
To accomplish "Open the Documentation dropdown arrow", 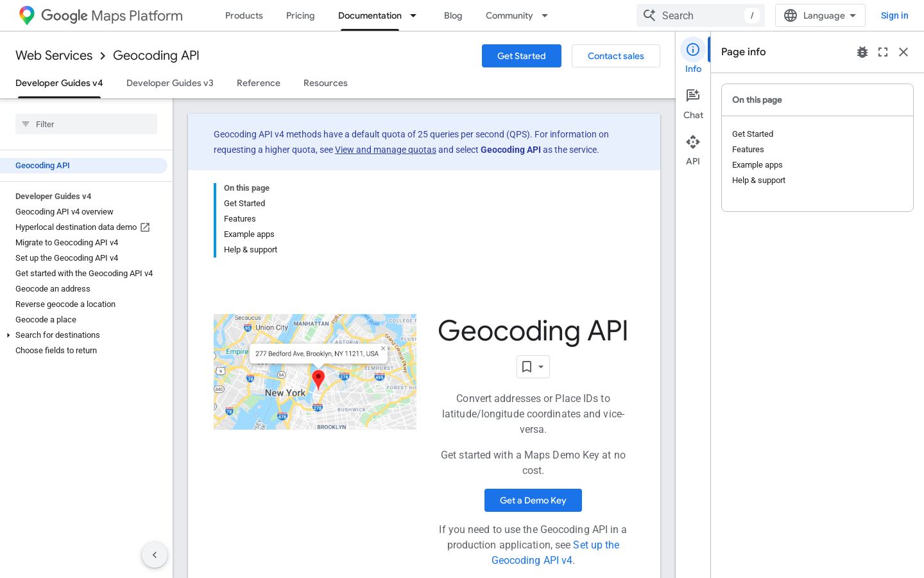I will coord(413,15).
